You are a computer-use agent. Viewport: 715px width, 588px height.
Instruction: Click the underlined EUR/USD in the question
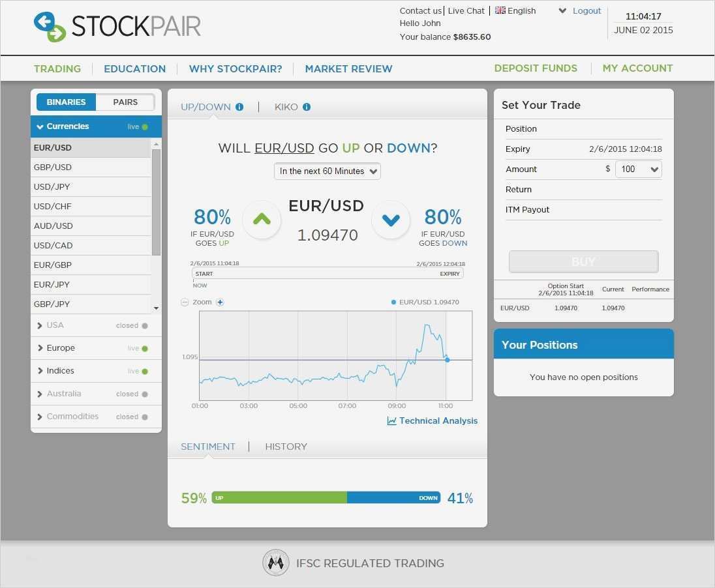[x=284, y=148]
